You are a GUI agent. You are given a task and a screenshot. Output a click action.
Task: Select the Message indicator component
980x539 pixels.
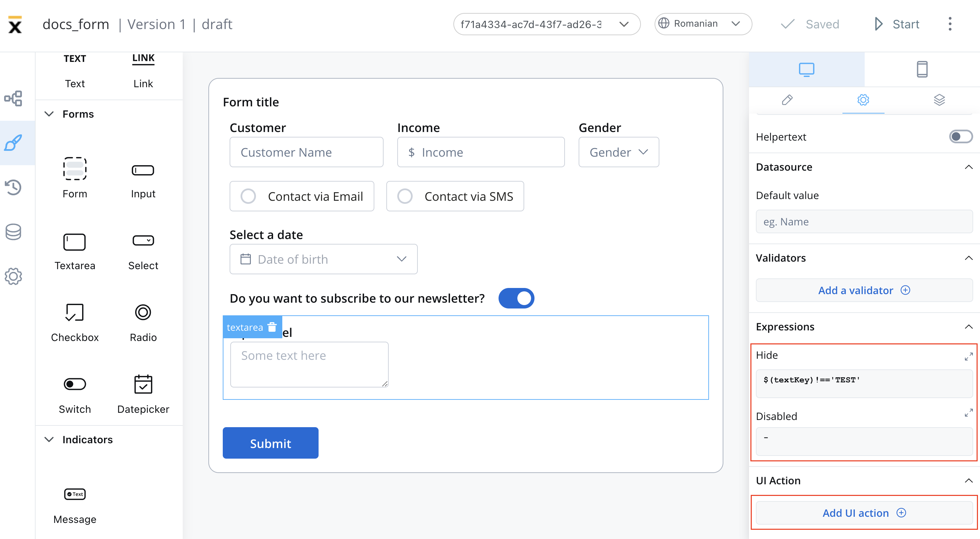click(x=75, y=505)
